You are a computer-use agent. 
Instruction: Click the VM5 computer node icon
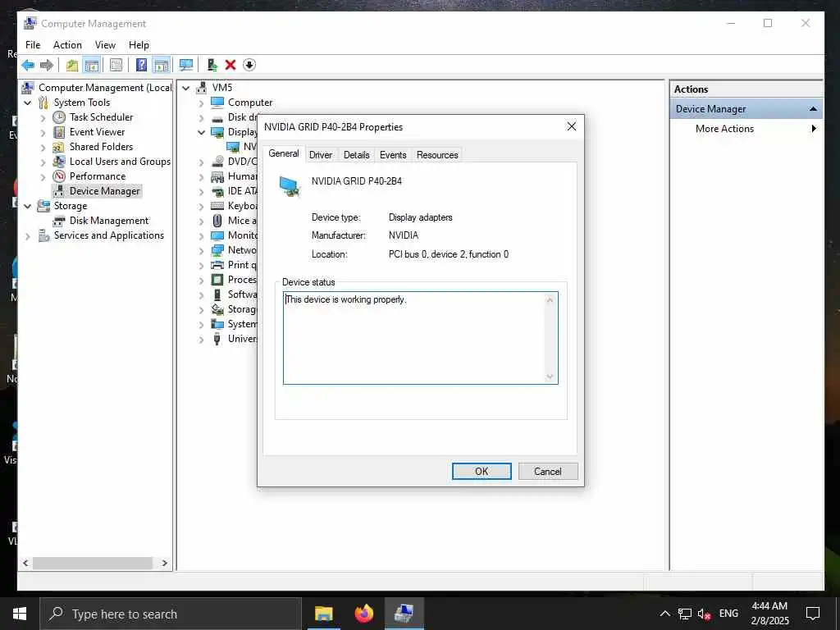coord(202,87)
